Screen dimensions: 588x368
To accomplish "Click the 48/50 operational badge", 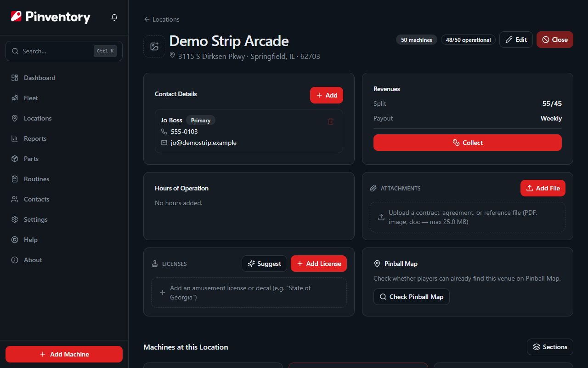I will pos(468,40).
